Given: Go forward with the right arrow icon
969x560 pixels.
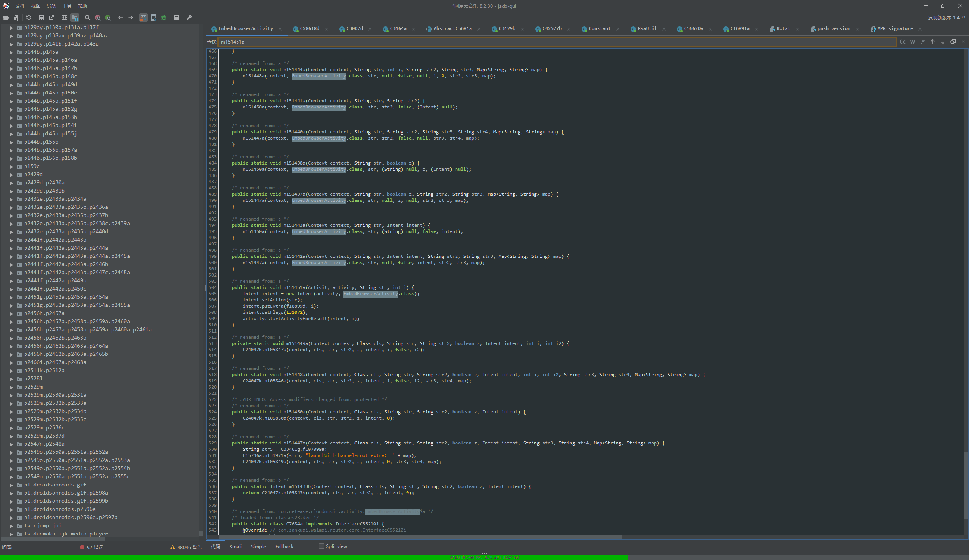Looking at the screenshot, I should click(131, 17).
